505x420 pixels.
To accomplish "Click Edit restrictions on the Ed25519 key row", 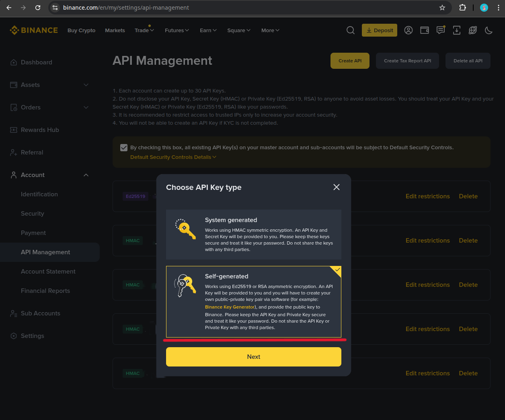I will click(428, 196).
